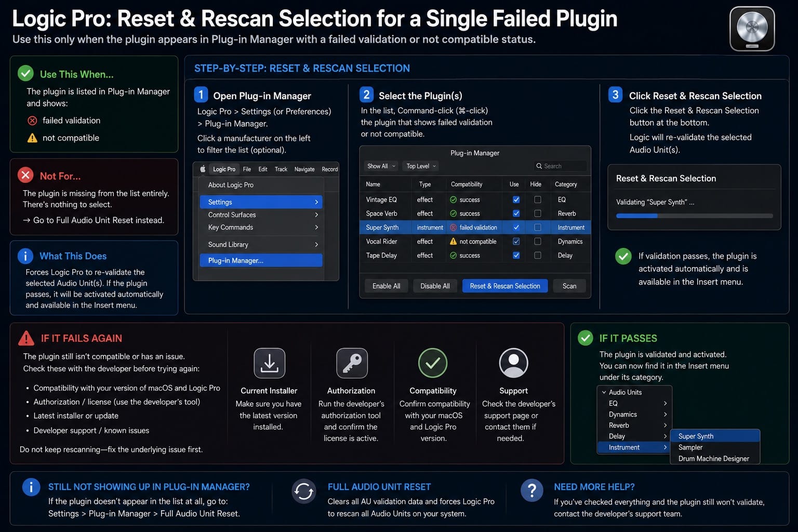Click the success icon in the Space Verb row
798x532 pixels.
(x=453, y=214)
